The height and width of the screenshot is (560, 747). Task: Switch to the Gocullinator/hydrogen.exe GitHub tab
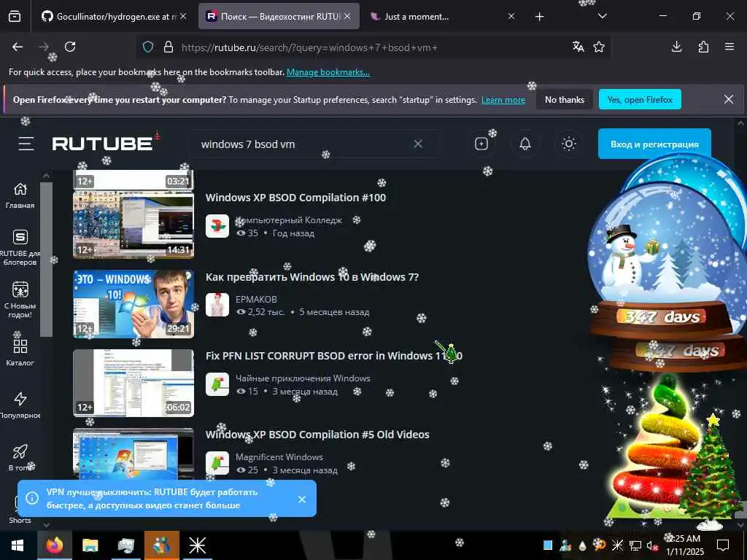tap(114, 17)
